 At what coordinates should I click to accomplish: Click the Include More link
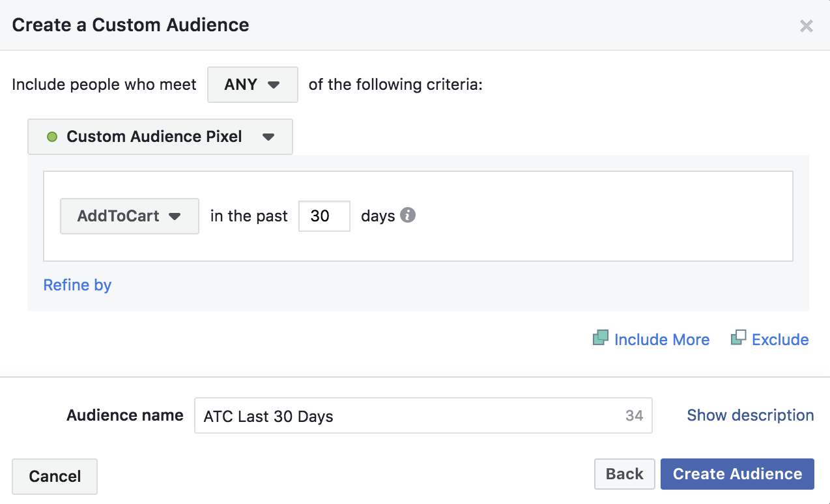pos(651,339)
